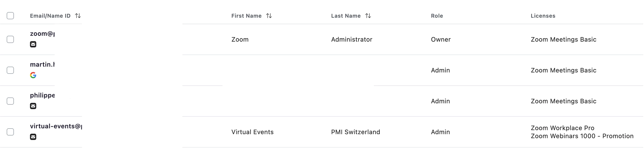Open the martin. user email link
644x148 pixels.
pyautogui.click(x=42, y=65)
